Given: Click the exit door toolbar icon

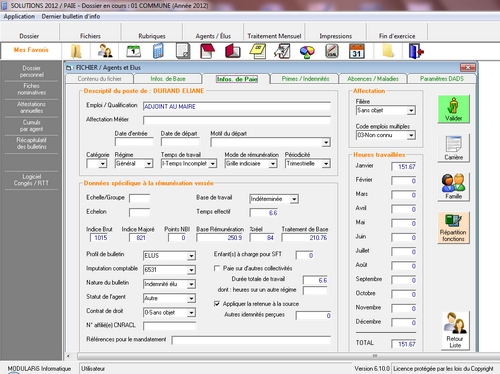Looking at the screenshot, I should (416, 51).
